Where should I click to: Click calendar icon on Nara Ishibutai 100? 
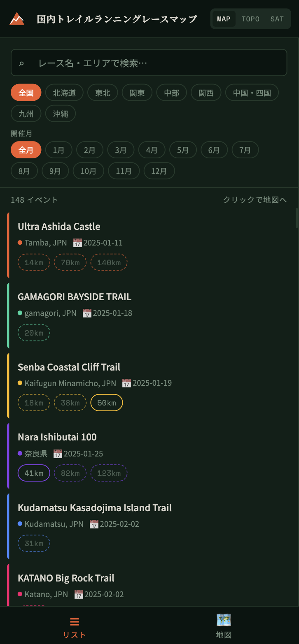[58, 454]
